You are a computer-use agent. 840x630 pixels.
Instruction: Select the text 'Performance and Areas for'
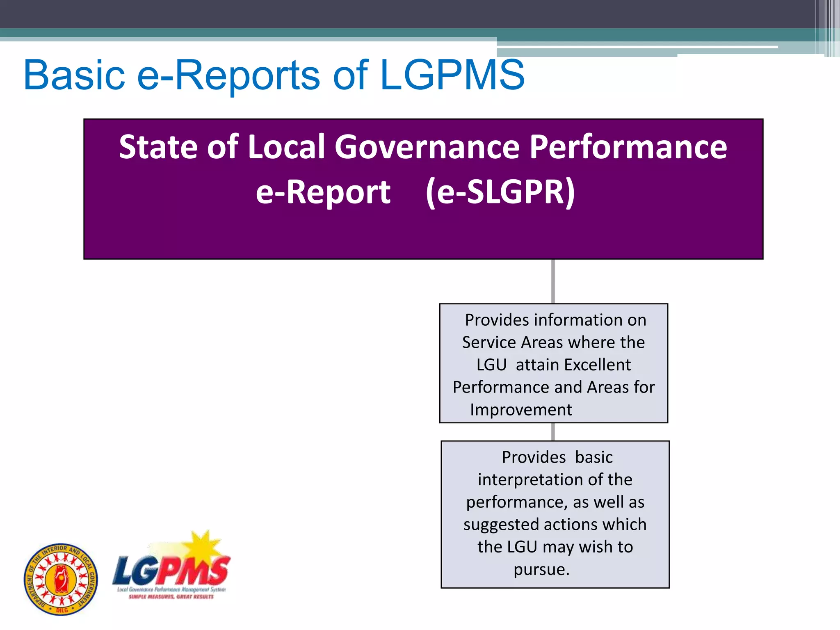pyautogui.click(x=554, y=387)
